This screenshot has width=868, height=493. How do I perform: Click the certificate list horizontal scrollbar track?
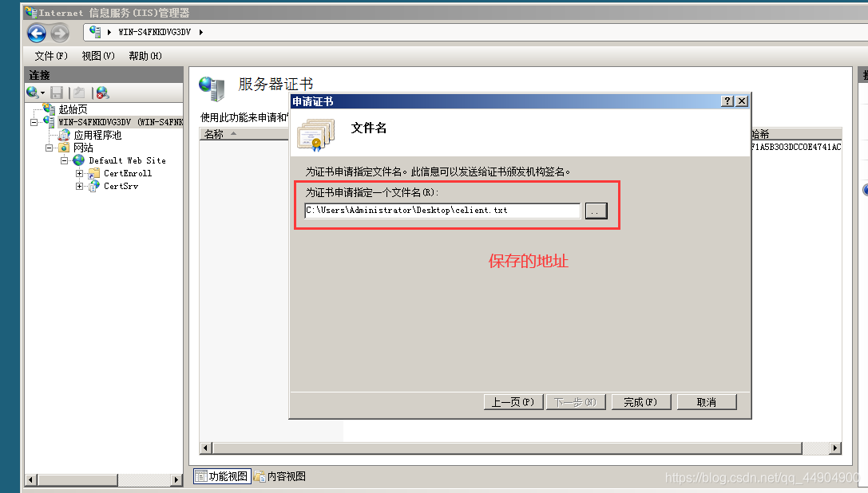pyautogui.click(x=507, y=448)
